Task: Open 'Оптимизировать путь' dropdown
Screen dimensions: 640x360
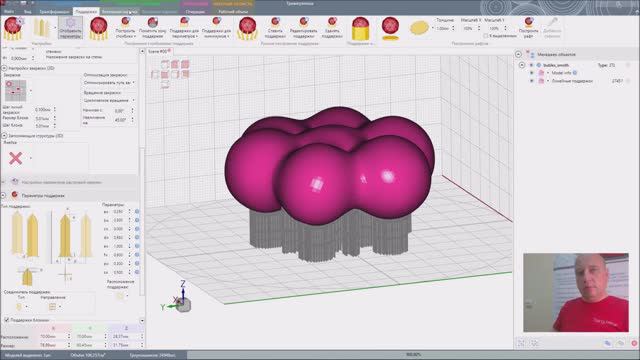Action: click(x=109, y=83)
